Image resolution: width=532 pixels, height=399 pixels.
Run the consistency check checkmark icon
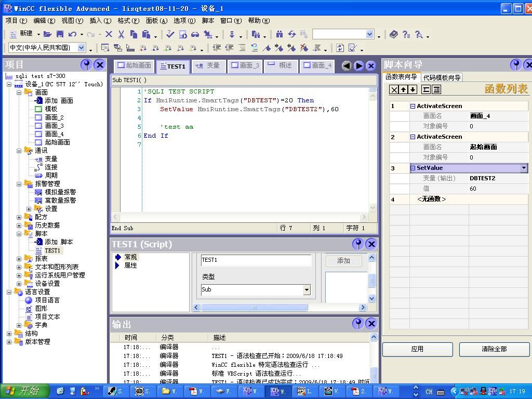(x=170, y=34)
